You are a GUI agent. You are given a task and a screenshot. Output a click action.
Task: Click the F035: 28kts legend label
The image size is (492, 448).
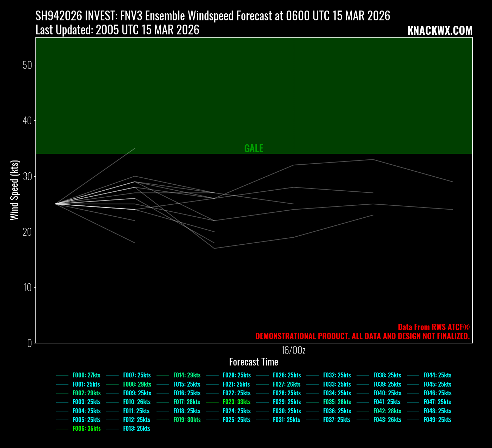click(x=337, y=402)
